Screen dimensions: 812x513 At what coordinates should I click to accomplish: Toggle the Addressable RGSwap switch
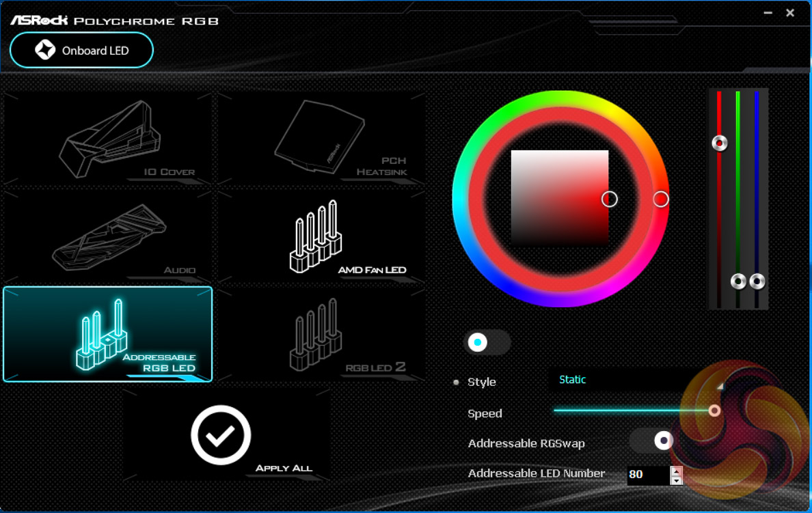click(652, 441)
